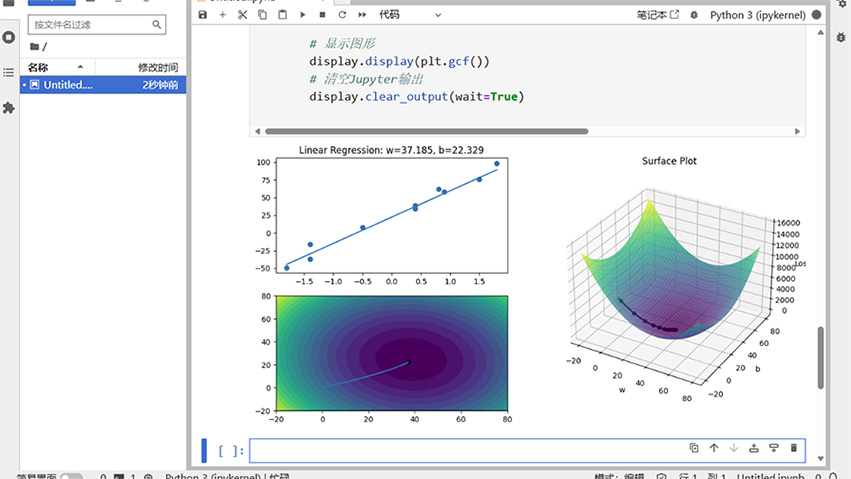
Task: Stop kernel execution with the square icon
Action: coord(322,15)
